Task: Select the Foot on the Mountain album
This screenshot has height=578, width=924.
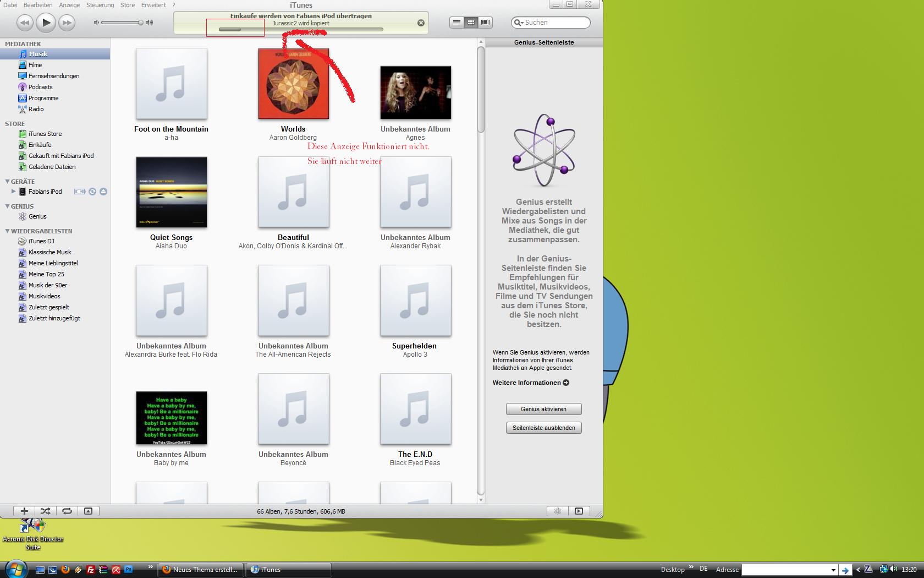Action: tap(172, 84)
